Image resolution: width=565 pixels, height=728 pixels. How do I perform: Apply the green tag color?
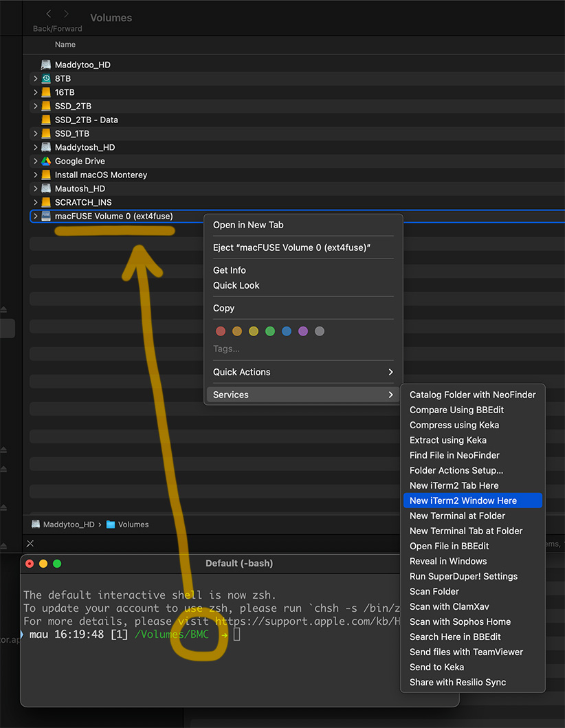pos(270,331)
